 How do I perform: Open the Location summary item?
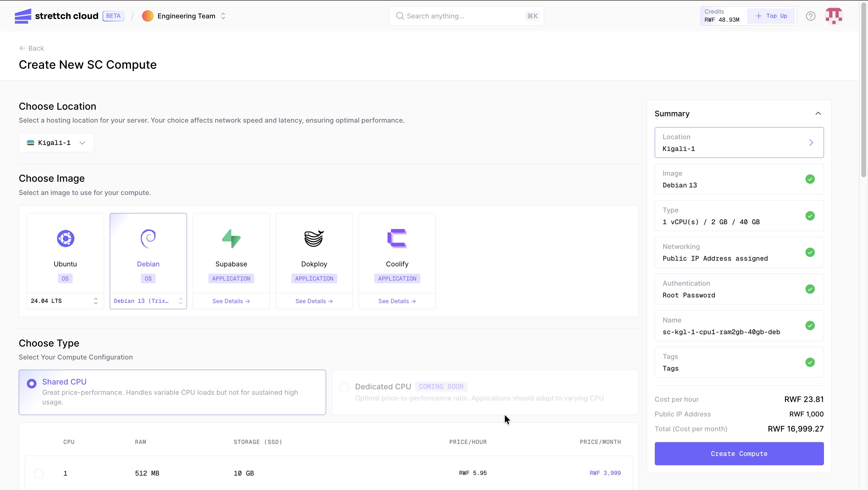(x=739, y=143)
